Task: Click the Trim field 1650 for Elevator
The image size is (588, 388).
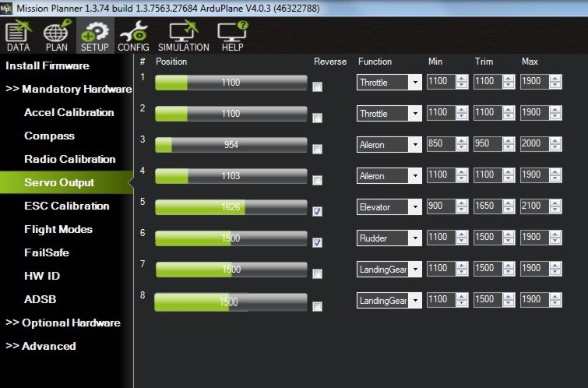Action: 488,206
